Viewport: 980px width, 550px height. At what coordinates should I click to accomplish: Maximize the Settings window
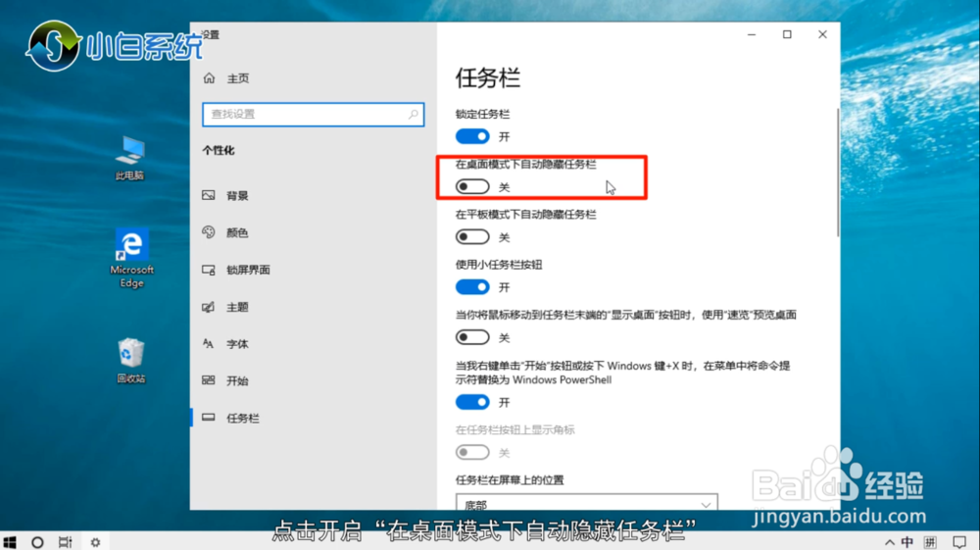pyautogui.click(x=788, y=34)
